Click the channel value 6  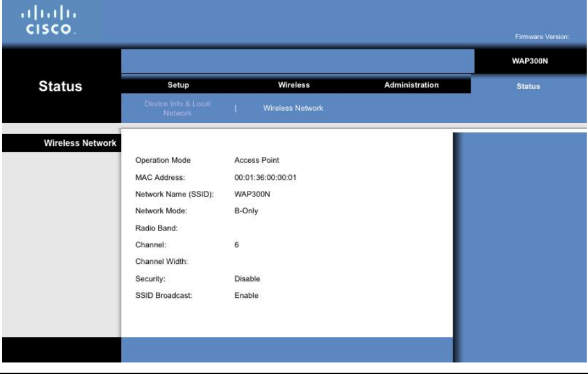tap(236, 245)
